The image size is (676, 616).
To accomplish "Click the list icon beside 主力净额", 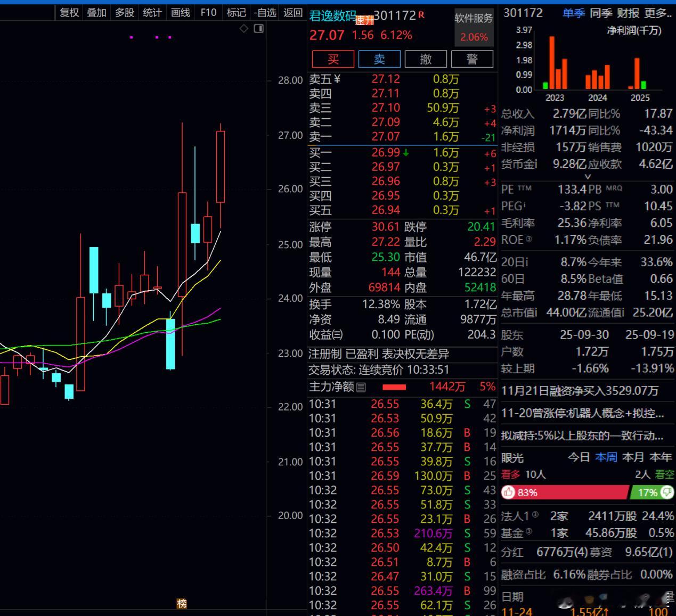I will pos(361,387).
